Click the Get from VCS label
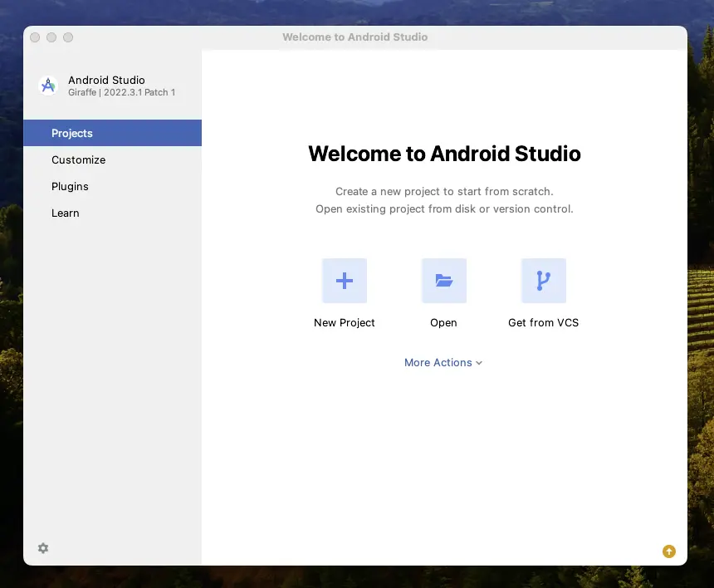The width and height of the screenshot is (714, 588). (543, 323)
